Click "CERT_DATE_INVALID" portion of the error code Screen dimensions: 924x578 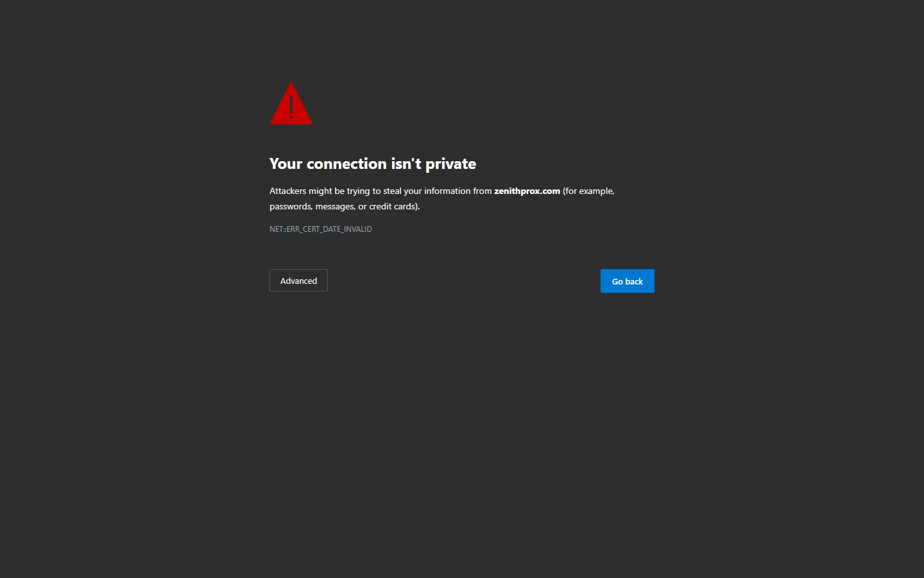[x=337, y=229]
